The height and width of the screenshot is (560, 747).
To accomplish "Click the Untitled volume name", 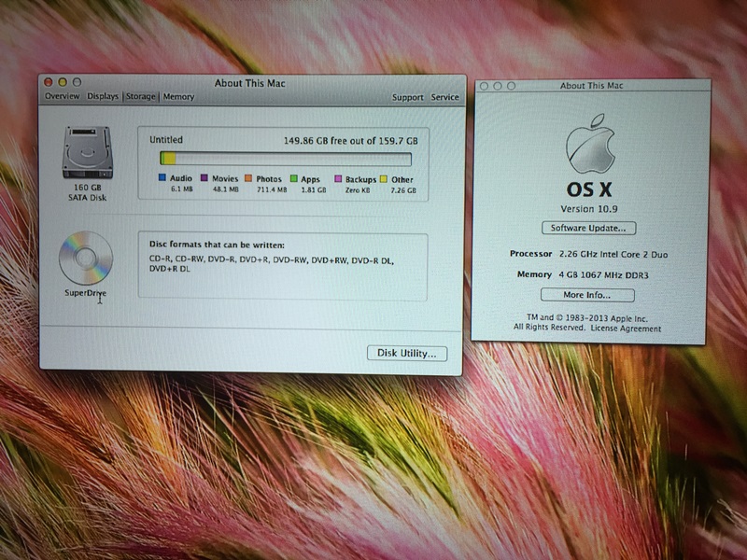I will point(166,139).
